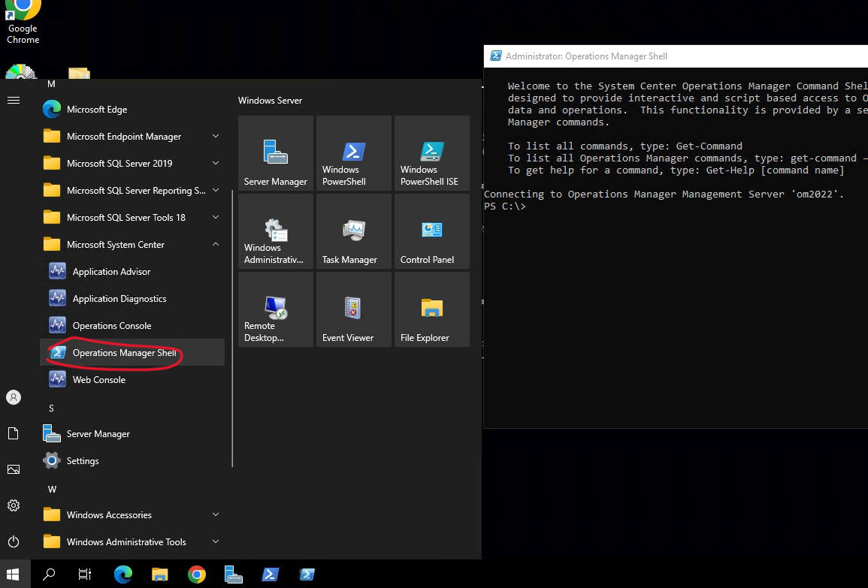Click the shell window PowerShell title icon
This screenshot has height=588, width=868.
point(496,56)
